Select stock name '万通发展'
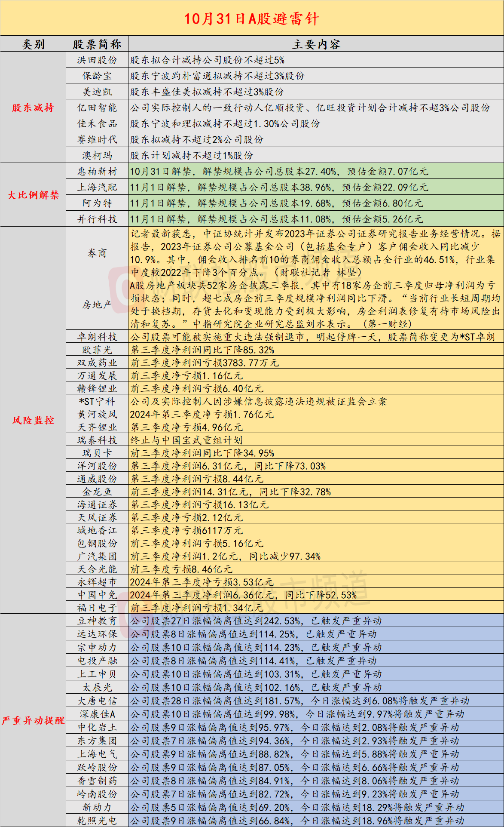Screen dimensions: 504x827 tap(97, 376)
